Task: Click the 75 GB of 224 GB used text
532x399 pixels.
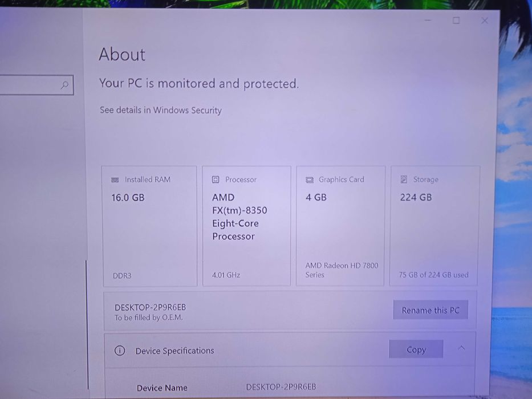Action: tap(433, 274)
